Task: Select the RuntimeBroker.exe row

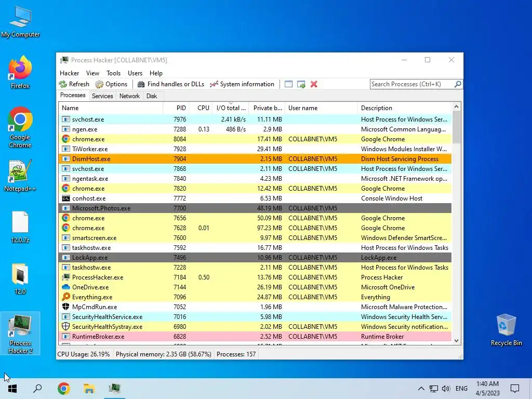Action: 255,337
